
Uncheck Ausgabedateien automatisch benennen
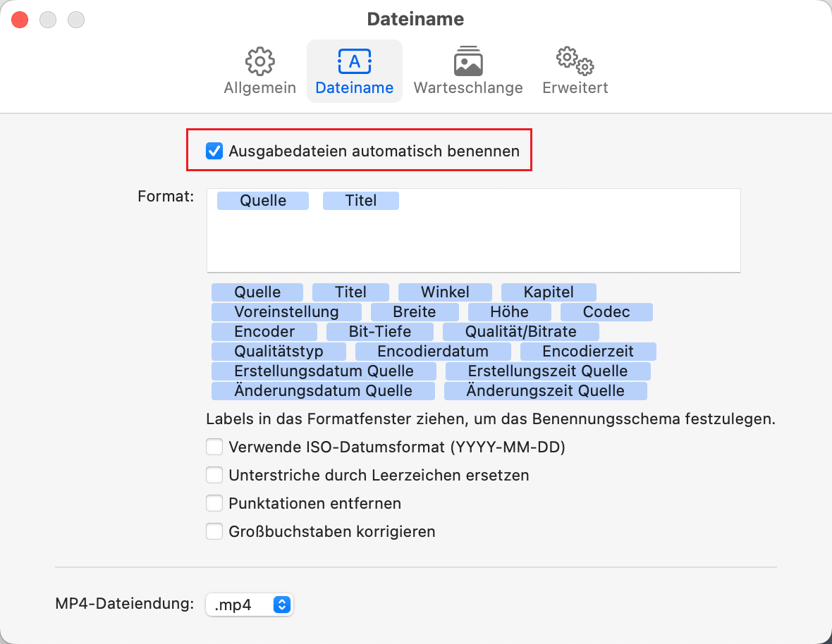point(214,151)
